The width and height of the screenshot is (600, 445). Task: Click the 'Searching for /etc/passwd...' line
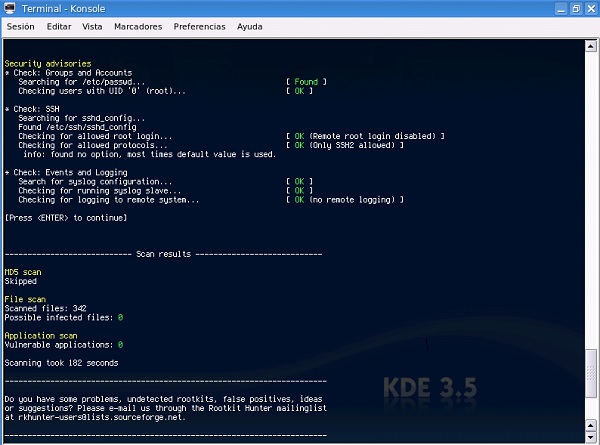[x=82, y=82]
